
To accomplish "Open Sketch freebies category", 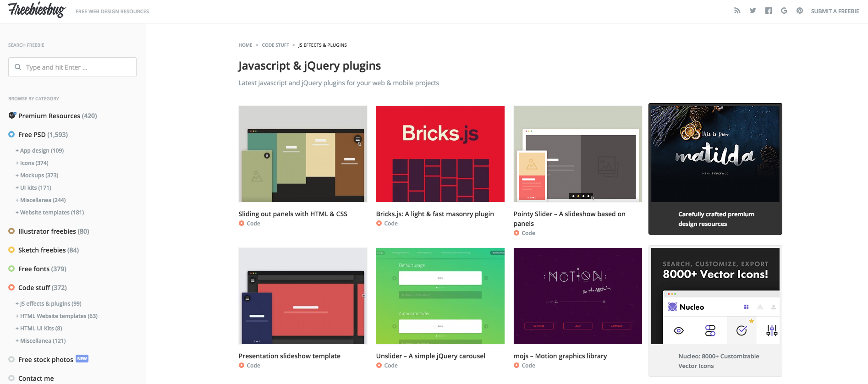I will click(x=49, y=250).
